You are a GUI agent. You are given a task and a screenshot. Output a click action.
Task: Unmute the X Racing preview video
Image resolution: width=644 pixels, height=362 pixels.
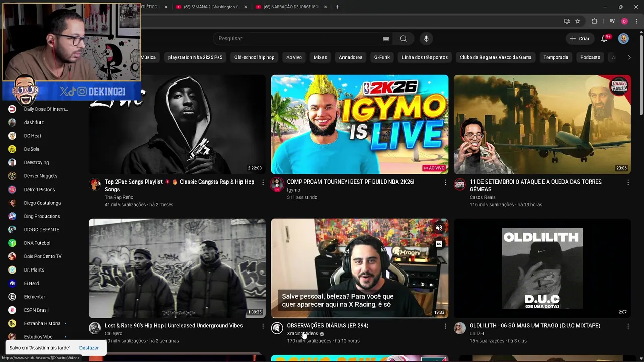(439, 228)
